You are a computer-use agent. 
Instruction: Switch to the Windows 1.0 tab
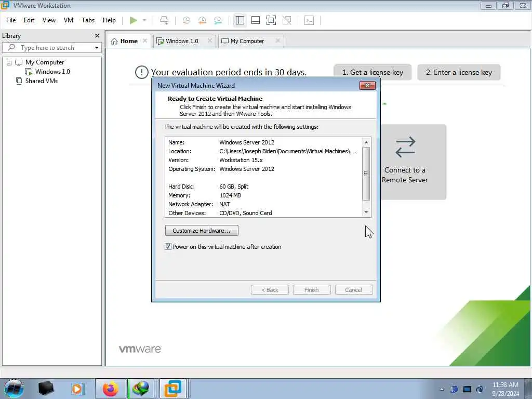coord(182,41)
